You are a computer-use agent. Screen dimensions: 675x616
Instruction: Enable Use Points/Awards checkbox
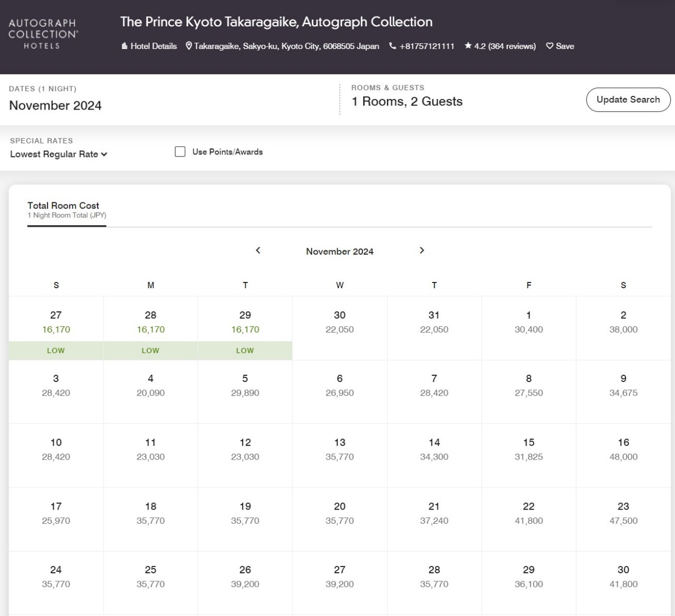click(180, 152)
